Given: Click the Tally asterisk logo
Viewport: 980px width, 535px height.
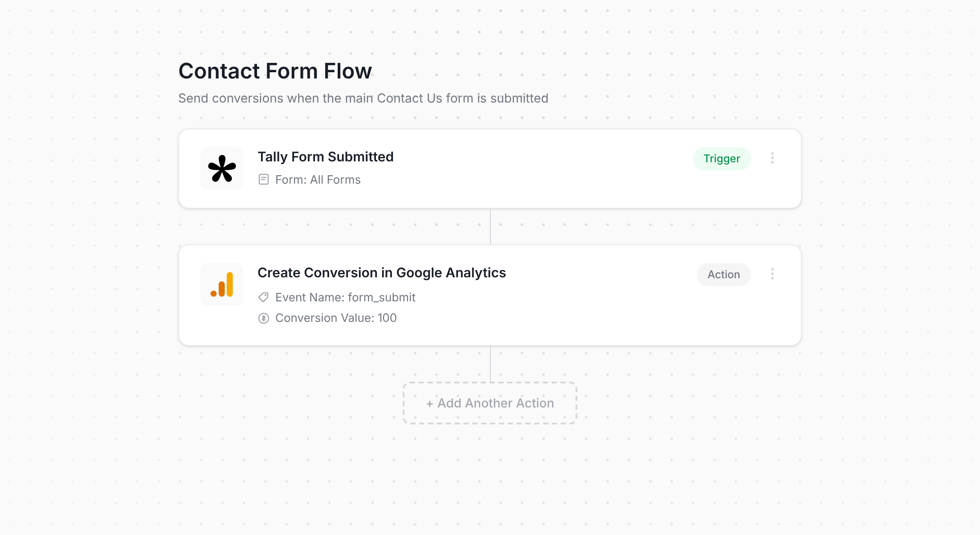Looking at the screenshot, I should click(221, 168).
